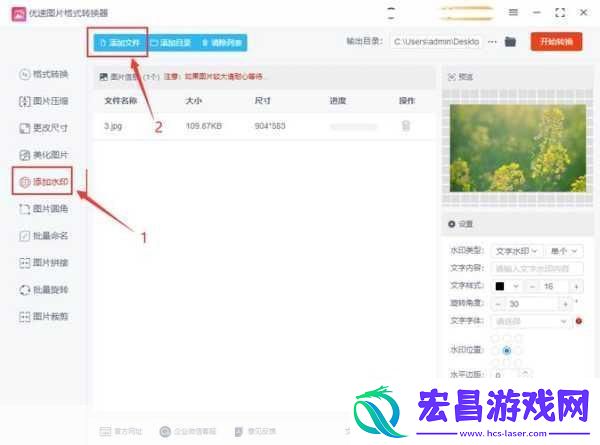Click the black text color swatch
Screen dimensions: 600x445
(x=500, y=286)
